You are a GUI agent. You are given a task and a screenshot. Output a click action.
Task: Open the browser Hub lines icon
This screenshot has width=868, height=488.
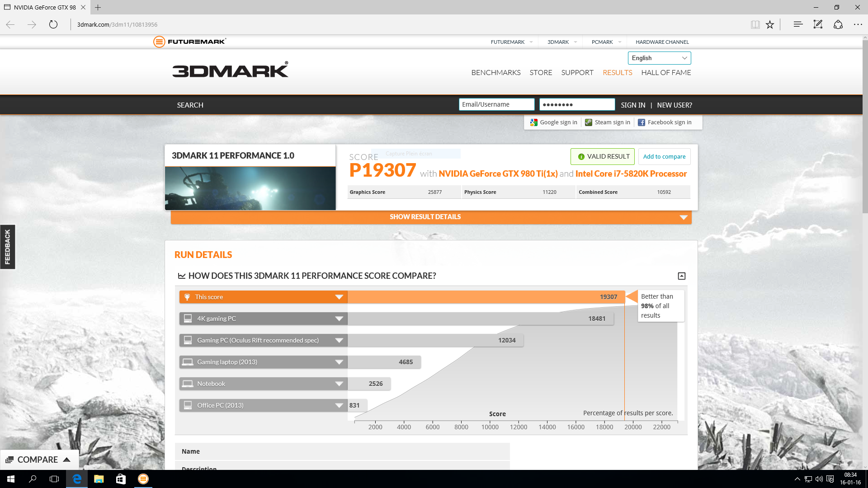click(x=798, y=24)
